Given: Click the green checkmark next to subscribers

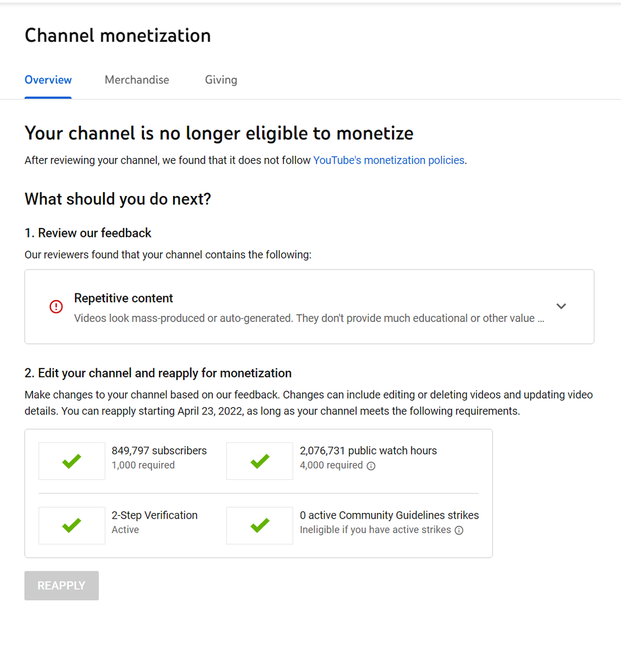Looking at the screenshot, I should pyautogui.click(x=72, y=461).
